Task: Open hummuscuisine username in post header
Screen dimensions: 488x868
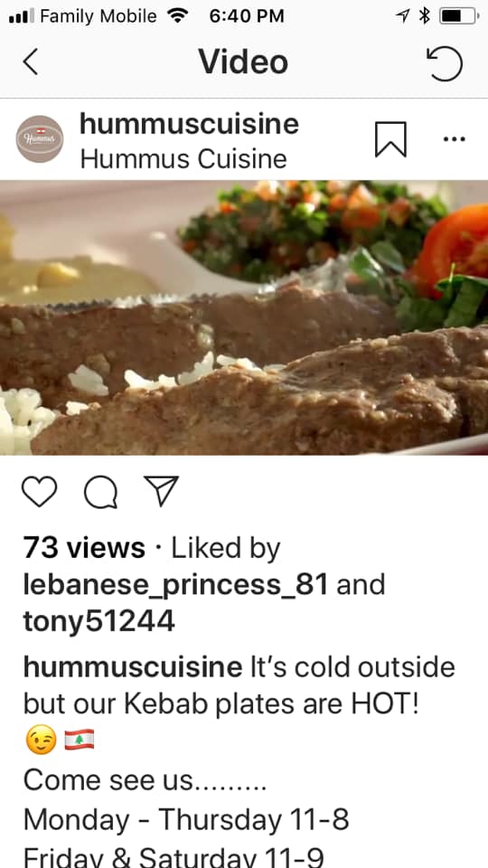Action: click(189, 124)
